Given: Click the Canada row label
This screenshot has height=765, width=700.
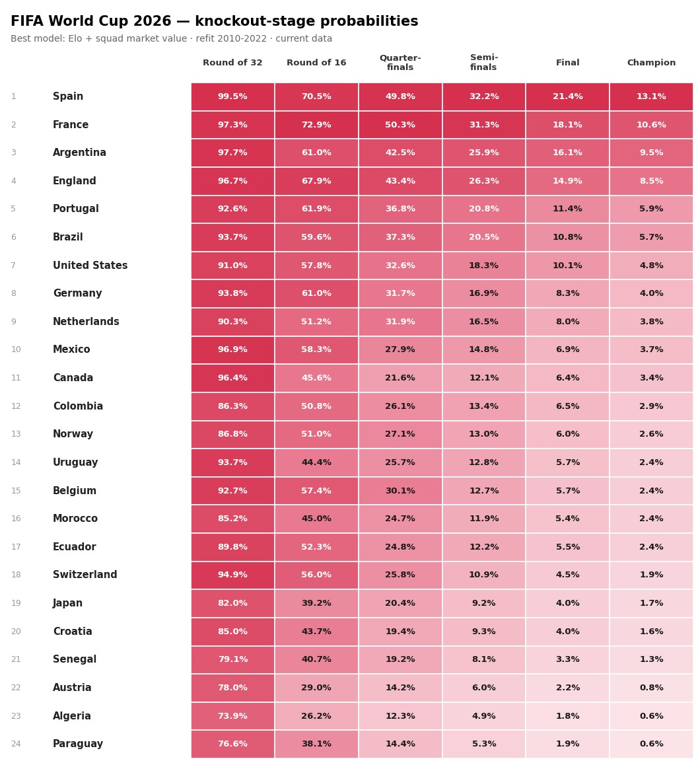Looking at the screenshot, I should click(x=73, y=378).
